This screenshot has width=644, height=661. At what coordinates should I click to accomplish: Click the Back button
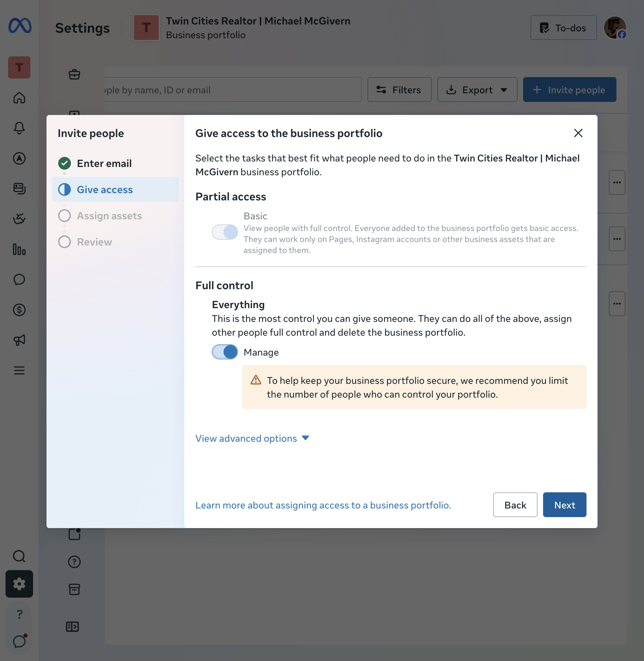[x=515, y=505]
